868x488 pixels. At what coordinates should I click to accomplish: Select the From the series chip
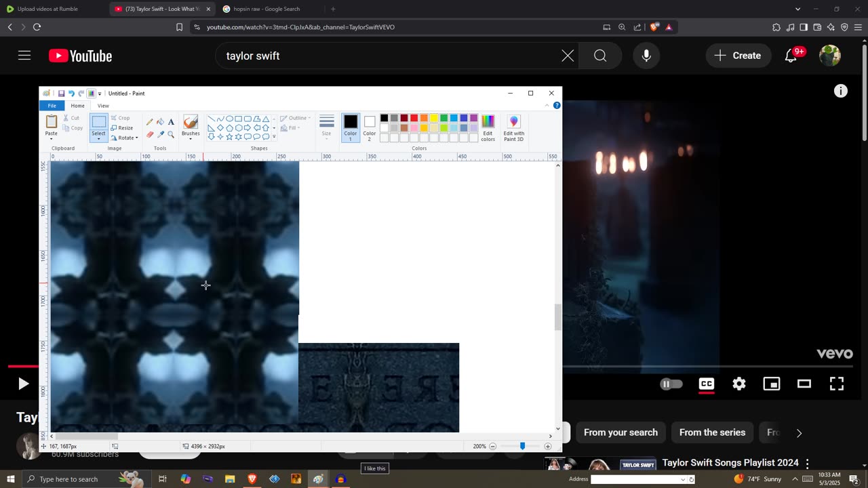712,432
